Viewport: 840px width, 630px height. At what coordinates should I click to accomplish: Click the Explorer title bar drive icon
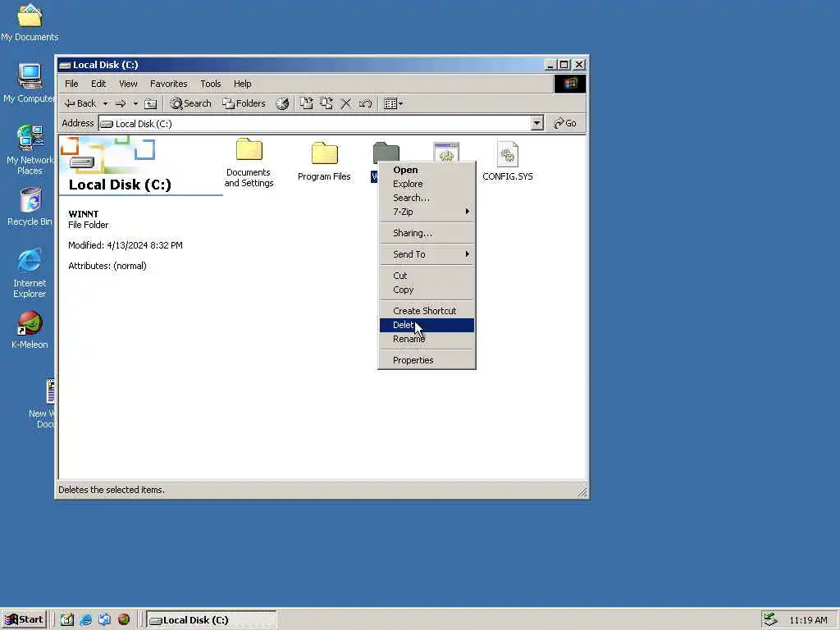(66, 65)
